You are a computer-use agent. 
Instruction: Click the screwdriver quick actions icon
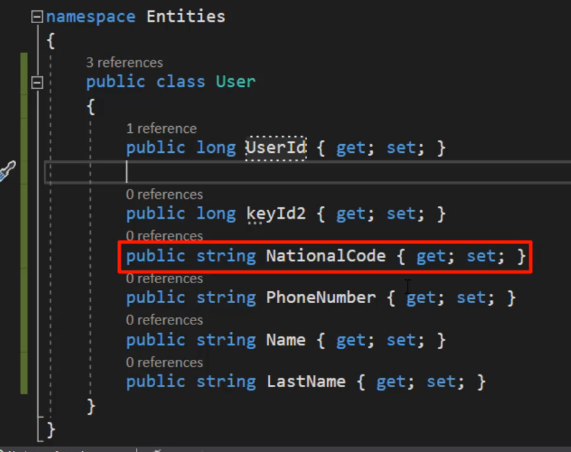(x=7, y=170)
